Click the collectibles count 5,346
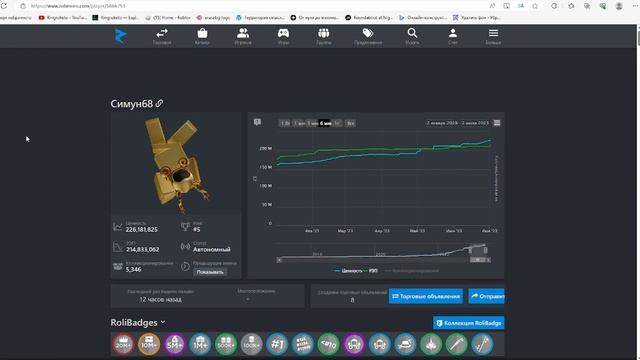 [133, 269]
